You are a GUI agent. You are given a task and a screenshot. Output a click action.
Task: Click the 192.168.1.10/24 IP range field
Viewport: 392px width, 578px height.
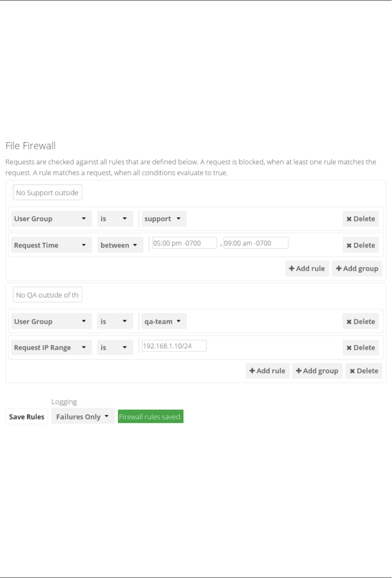tap(174, 346)
